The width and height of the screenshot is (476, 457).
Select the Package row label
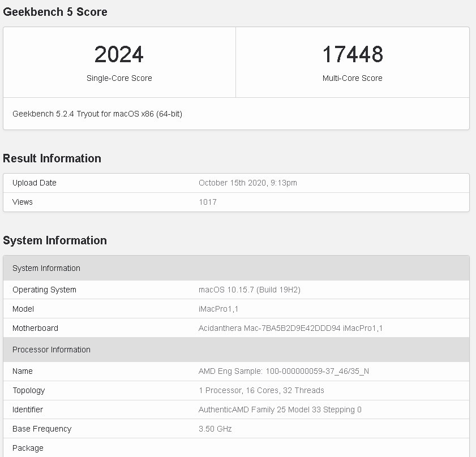28,448
